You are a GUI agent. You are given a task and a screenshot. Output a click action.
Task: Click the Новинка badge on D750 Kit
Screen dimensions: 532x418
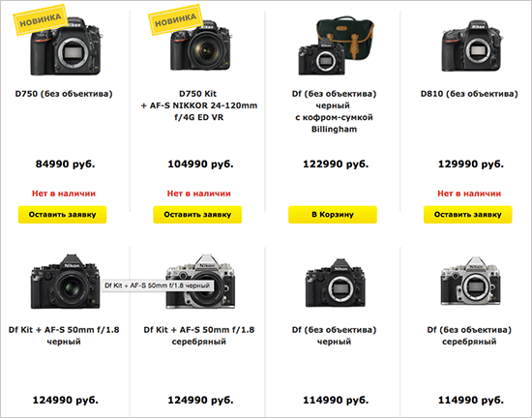(175, 19)
